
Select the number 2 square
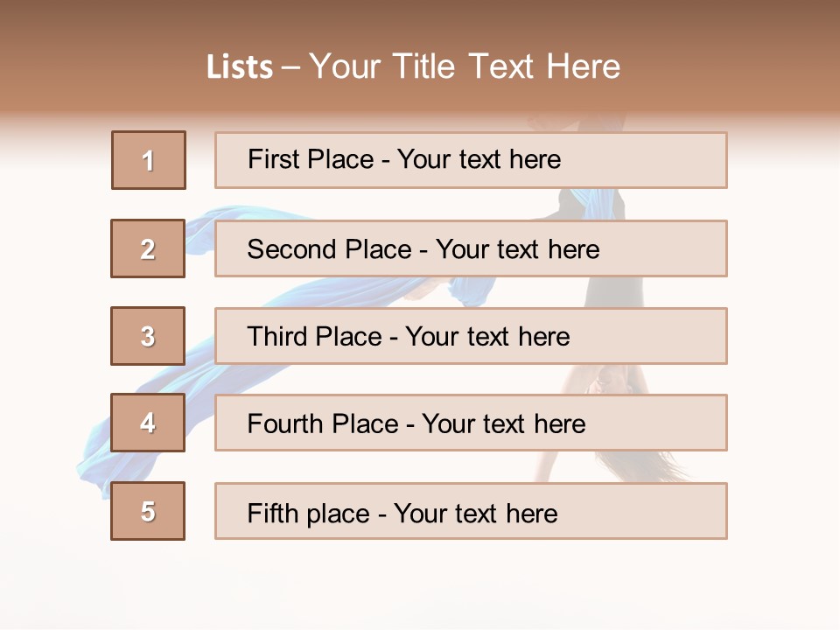click(148, 248)
